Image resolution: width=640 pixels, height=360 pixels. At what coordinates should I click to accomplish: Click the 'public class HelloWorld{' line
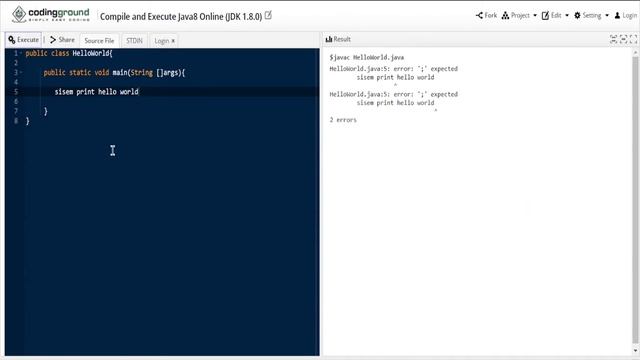pyautogui.click(x=69, y=53)
